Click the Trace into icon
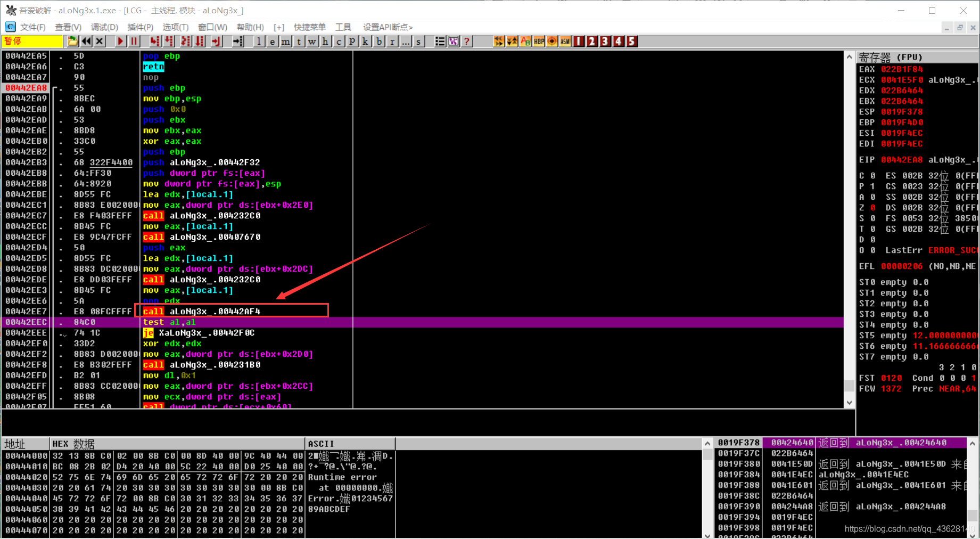 click(x=186, y=42)
